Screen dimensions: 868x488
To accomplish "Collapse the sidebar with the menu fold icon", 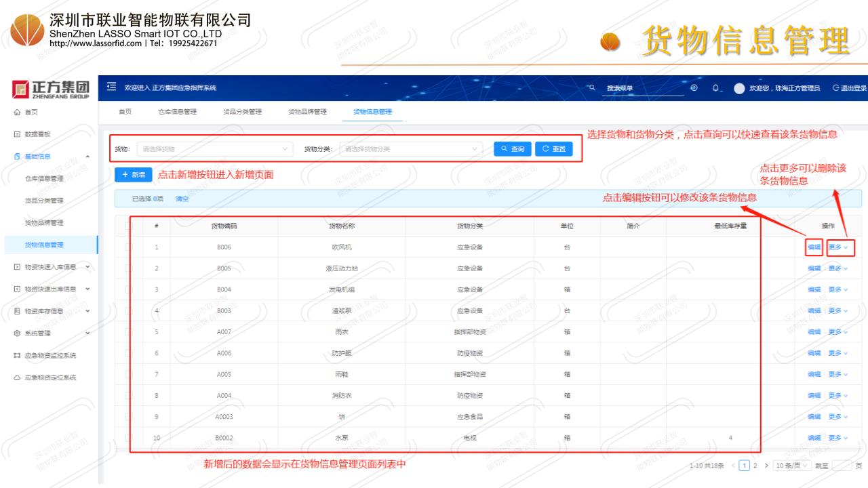I will (113, 87).
